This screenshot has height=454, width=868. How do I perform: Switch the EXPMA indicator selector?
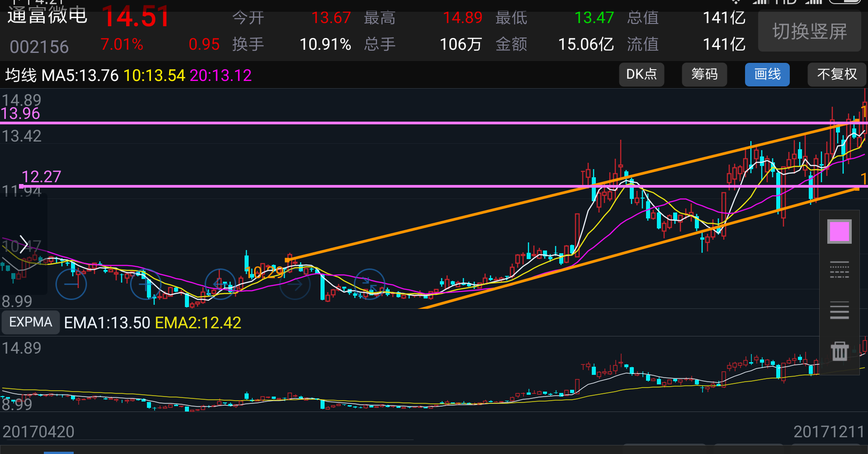tap(31, 322)
